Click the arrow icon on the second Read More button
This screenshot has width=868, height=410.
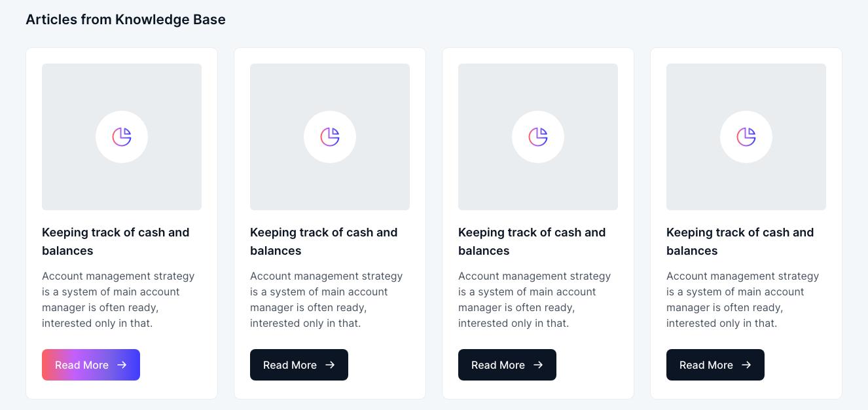(330, 365)
